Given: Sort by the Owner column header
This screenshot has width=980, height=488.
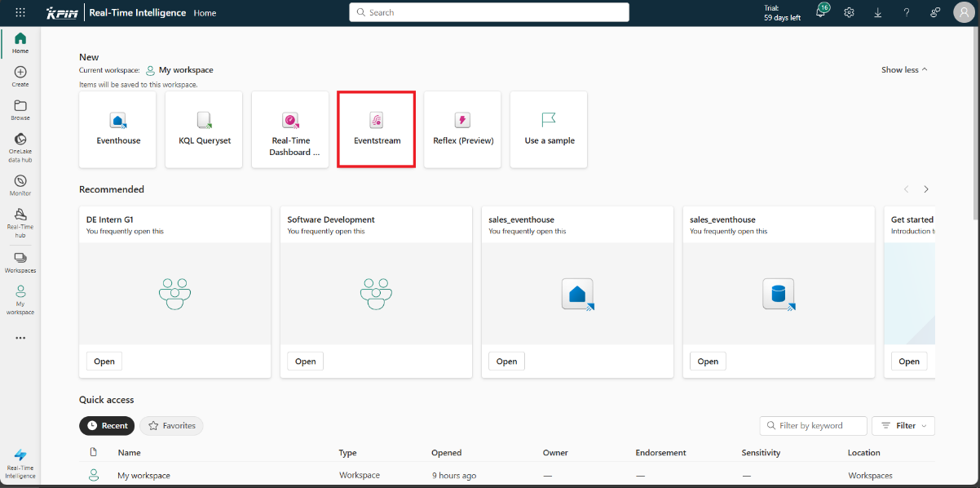Looking at the screenshot, I should click(x=555, y=453).
